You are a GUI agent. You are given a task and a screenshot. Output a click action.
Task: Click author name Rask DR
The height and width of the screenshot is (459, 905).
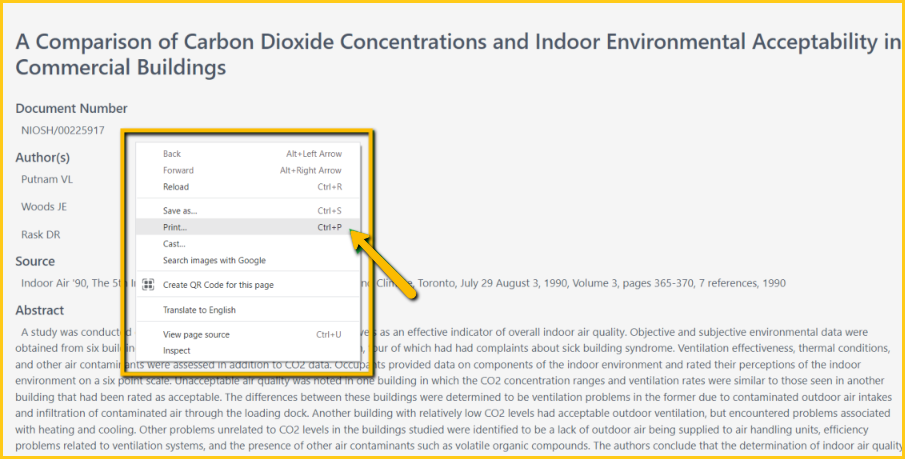click(x=42, y=234)
